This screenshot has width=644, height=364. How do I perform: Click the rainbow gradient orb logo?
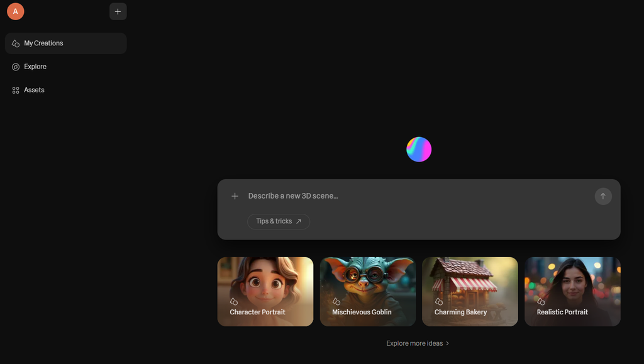point(419,149)
